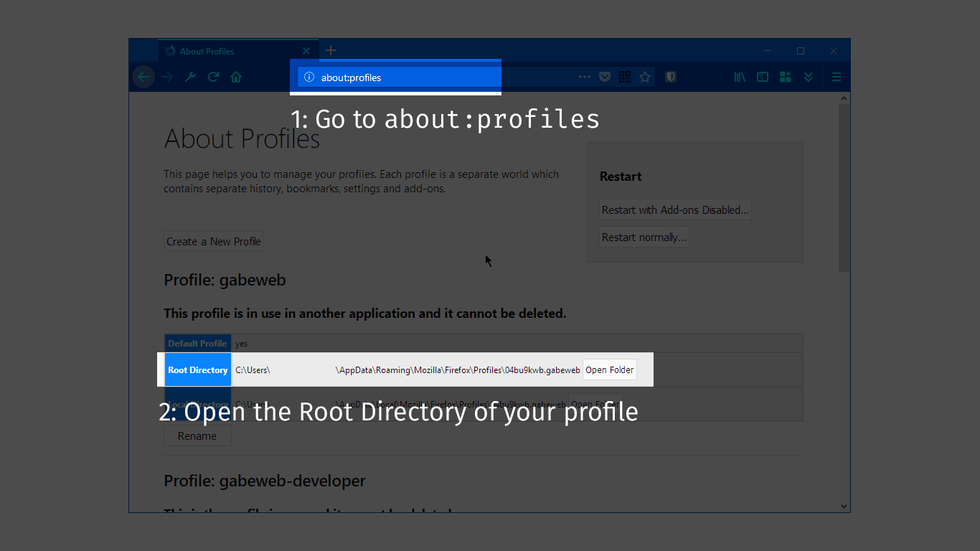Viewport: 980px width, 551px height.
Task: Open Folder for the Root Directory
Action: click(610, 370)
